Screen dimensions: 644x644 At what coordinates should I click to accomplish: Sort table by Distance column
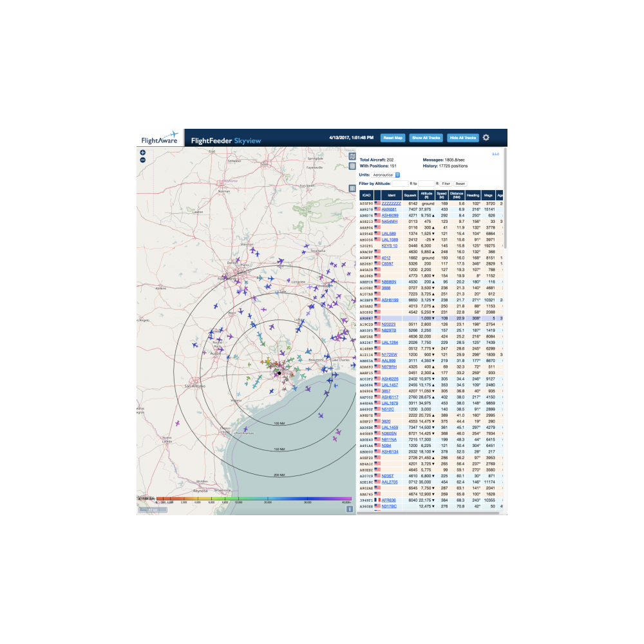pos(457,195)
